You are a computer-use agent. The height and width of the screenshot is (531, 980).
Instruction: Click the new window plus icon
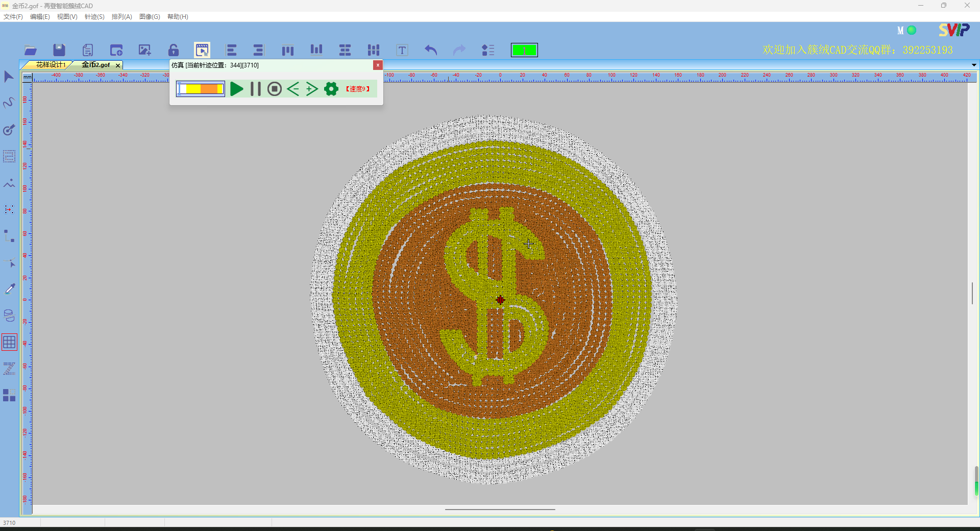click(116, 50)
